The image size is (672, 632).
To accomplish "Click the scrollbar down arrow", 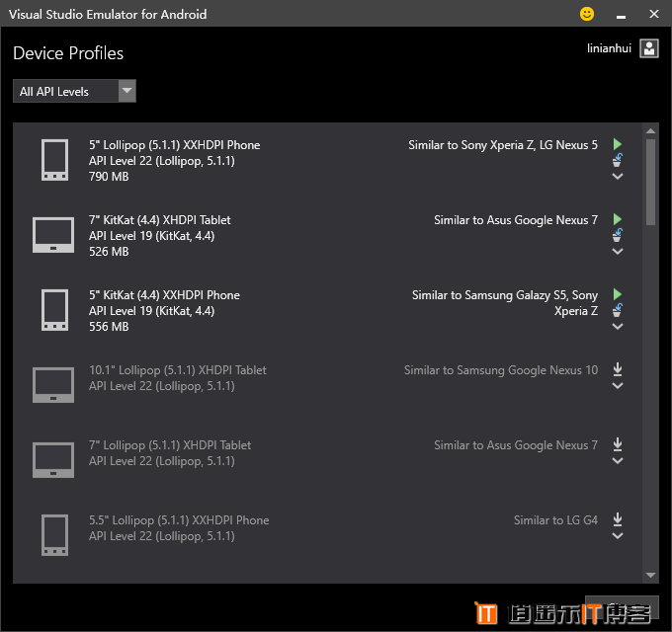I will tap(650, 575).
